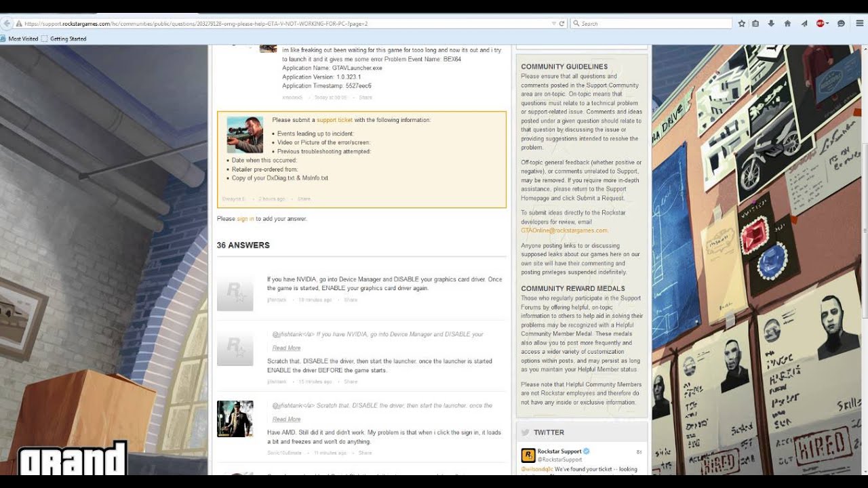Share the 15 minutes ago answer
Viewport: 868px width, 488px height.
point(351,382)
